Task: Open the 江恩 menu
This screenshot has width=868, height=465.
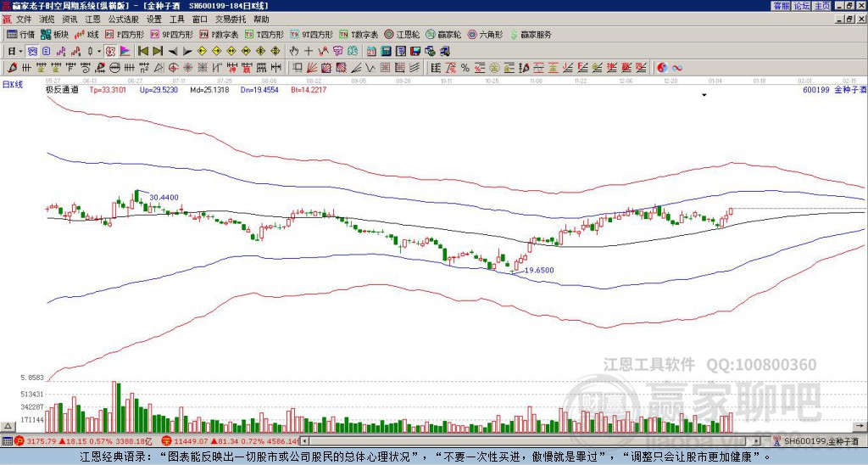Action: pyautogui.click(x=92, y=20)
